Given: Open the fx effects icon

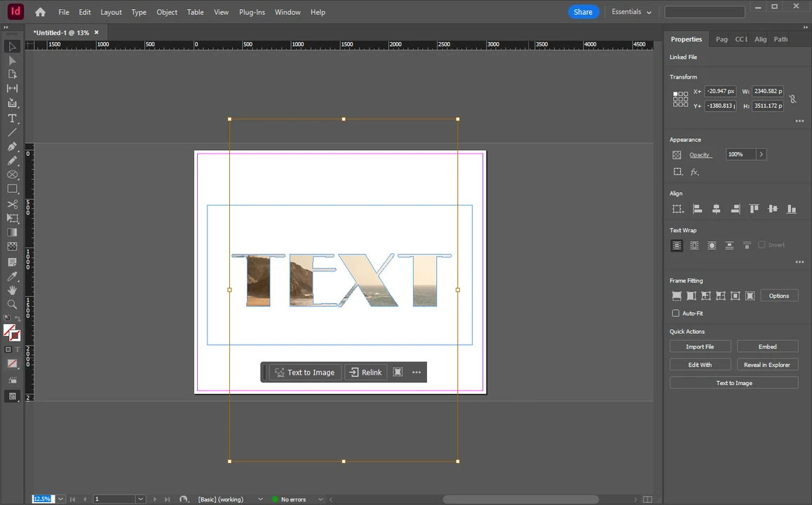Looking at the screenshot, I should (x=695, y=172).
